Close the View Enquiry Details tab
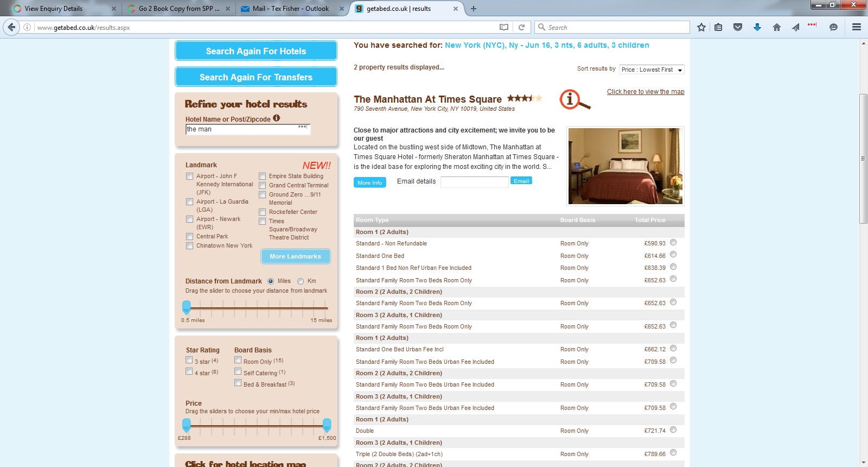This screenshot has height=467, width=868. tap(114, 9)
